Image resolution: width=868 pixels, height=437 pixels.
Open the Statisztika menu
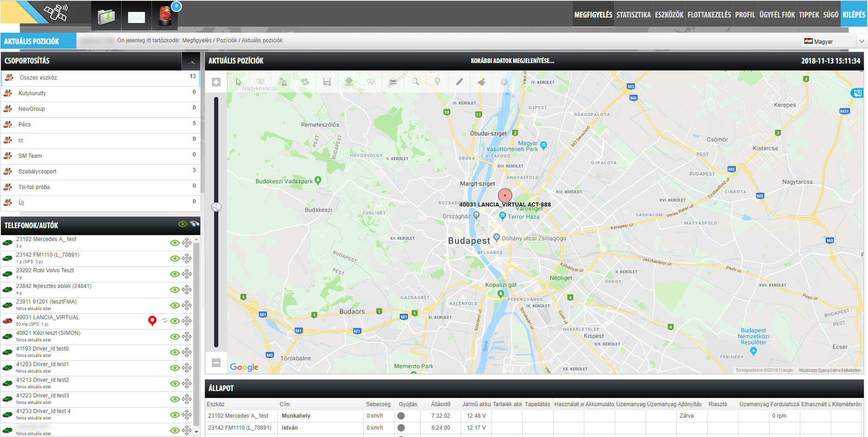click(x=633, y=15)
